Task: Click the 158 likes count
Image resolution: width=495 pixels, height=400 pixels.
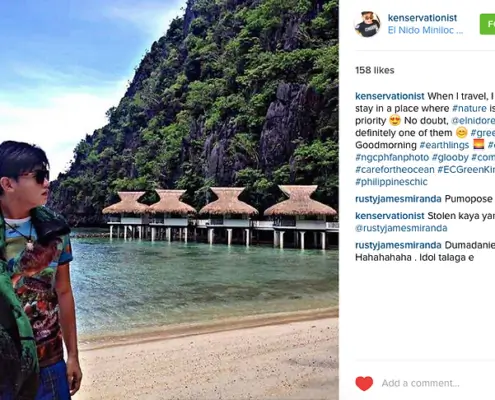Action: [x=375, y=70]
